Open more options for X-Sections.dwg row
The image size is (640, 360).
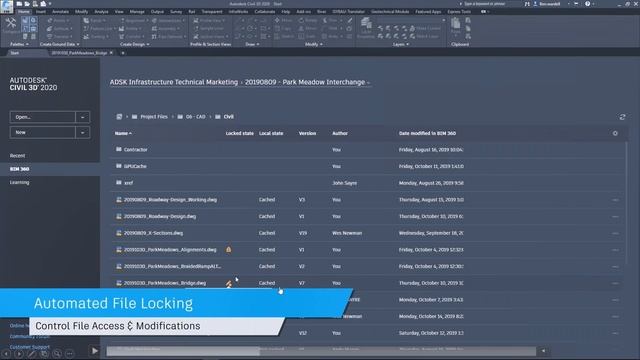click(615, 233)
